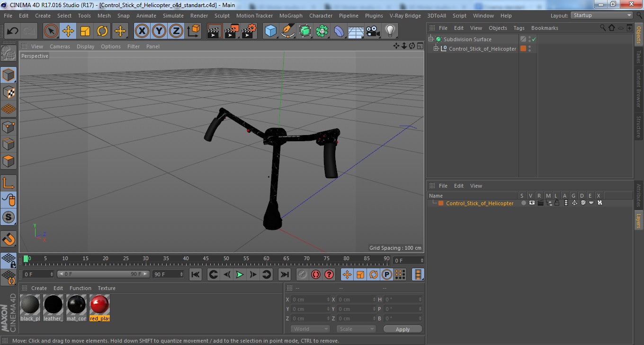The image size is (644, 345).
Task: Open material manager Create menu
Action: click(39, 288)
